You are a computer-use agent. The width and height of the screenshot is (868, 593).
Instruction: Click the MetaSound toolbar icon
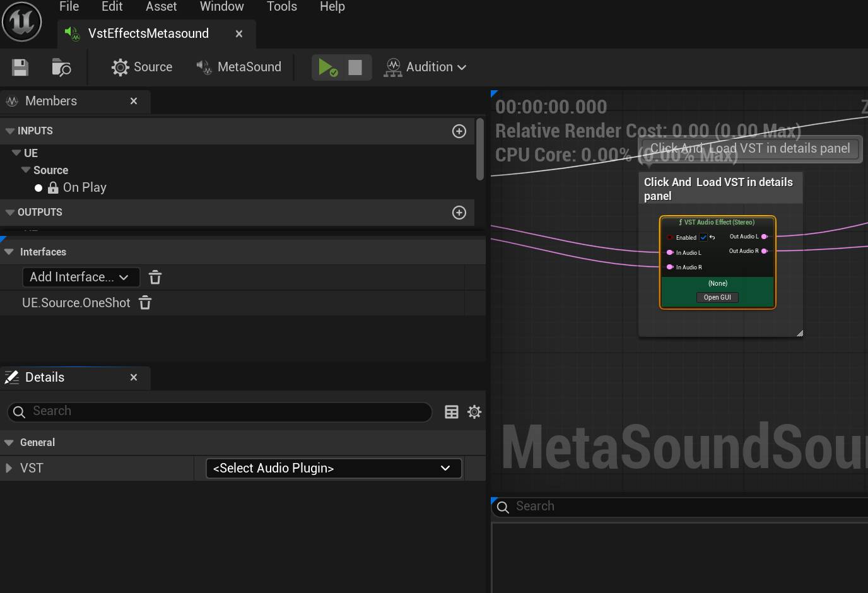click(203, 67)
